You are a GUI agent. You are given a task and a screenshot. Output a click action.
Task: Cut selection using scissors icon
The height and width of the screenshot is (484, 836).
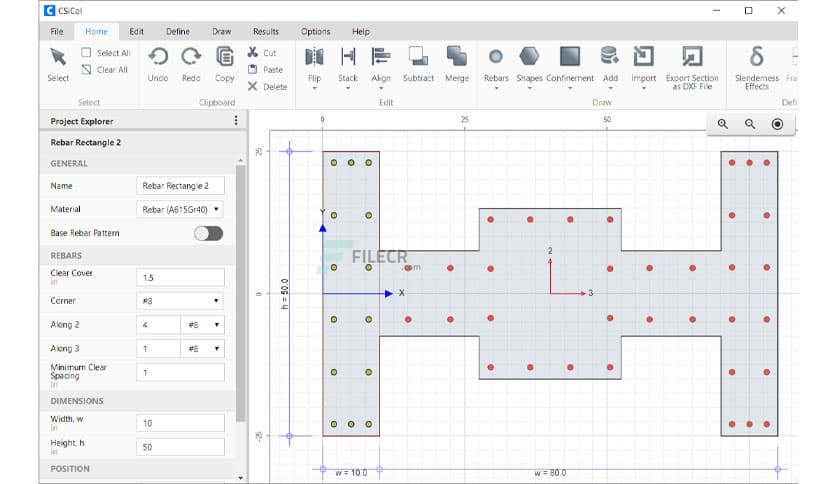tap(253, 52)
